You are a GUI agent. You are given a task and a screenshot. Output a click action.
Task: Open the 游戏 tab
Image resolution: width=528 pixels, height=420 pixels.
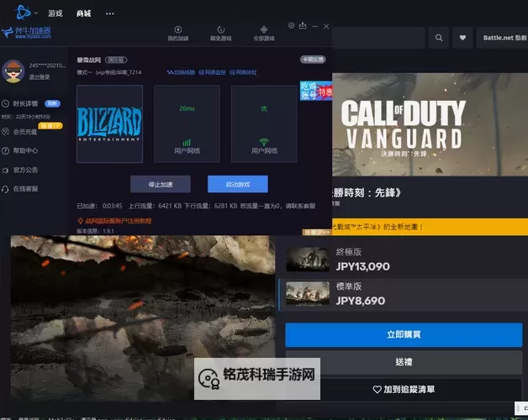point(55,14)
